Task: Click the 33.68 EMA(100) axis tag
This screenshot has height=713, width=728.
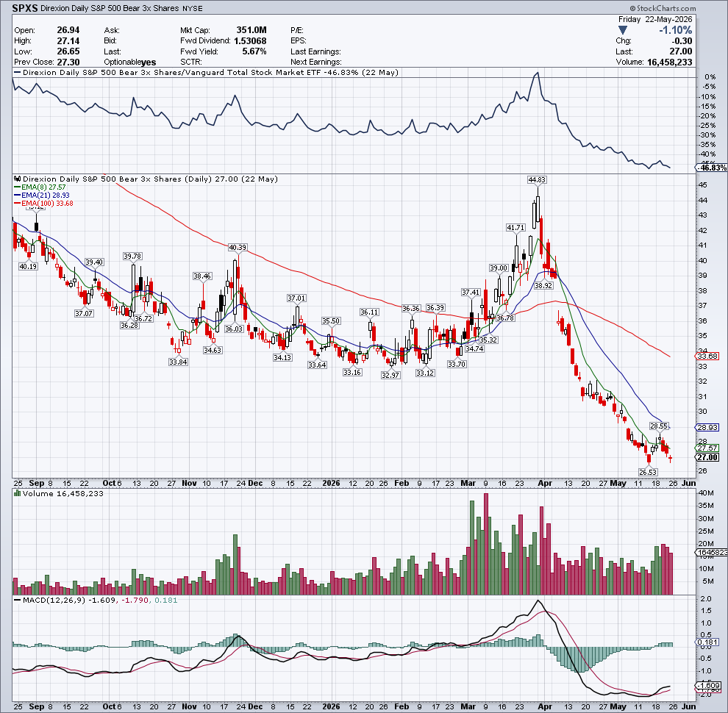Action: pos(707,356)
